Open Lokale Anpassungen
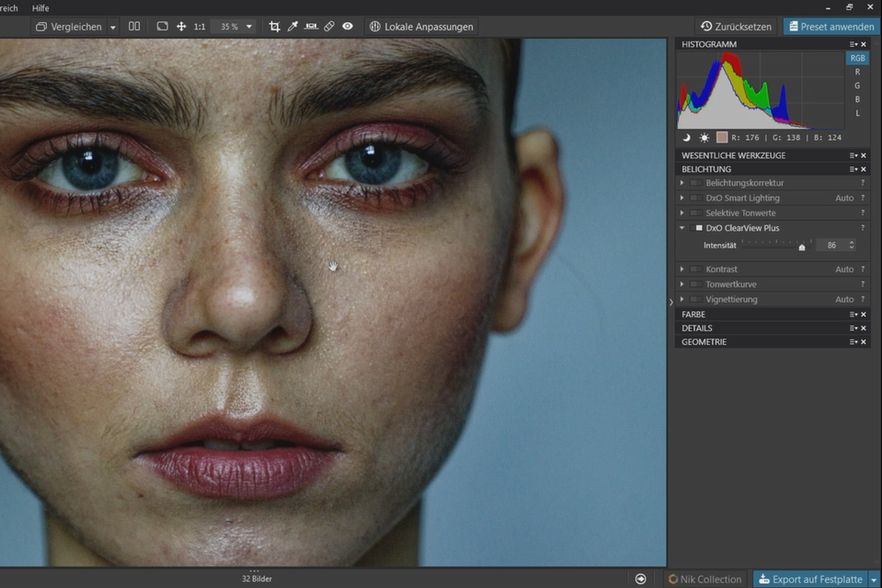882x588 pixels. (422, 26)
